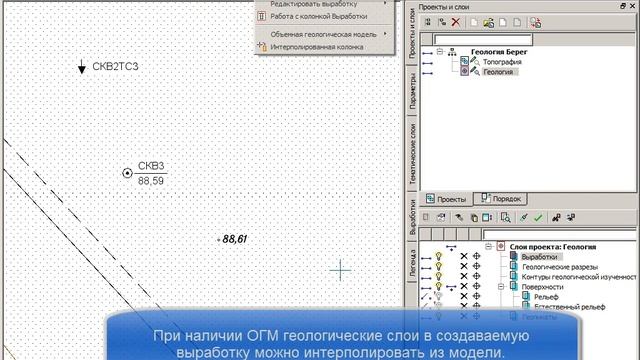Select Выработки in the layers tree
Viewport: 640px width, 360px height.
[539, 257]
